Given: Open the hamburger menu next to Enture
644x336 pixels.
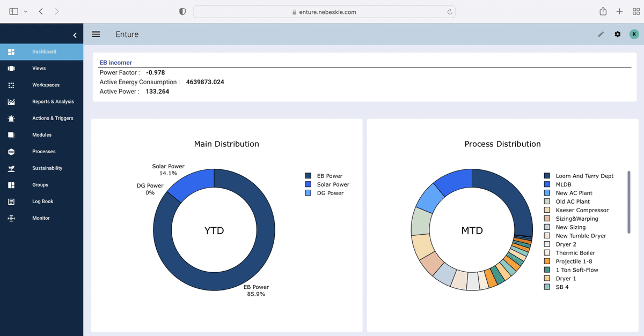Looking at the screenshot, I should (96, 34).
